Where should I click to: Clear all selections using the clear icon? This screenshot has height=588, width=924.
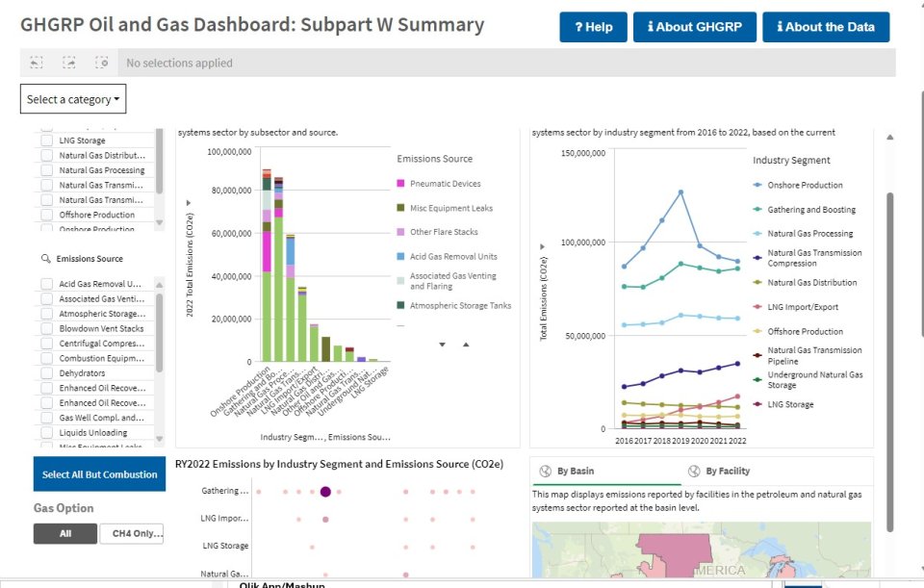[x=102, y=62]
